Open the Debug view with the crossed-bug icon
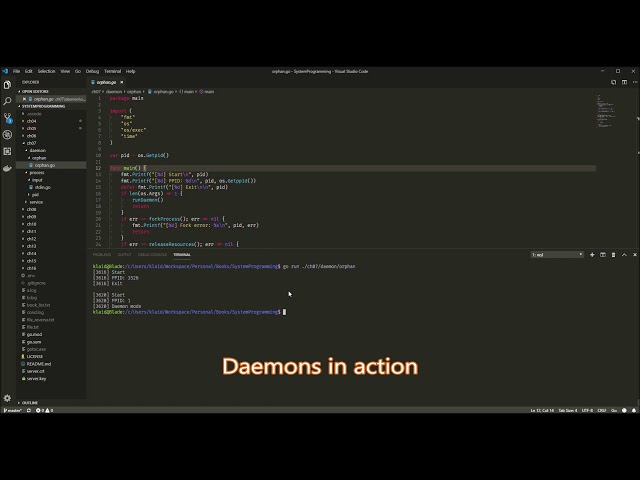Viewport: 640px width, 480px height. point(7,135)
